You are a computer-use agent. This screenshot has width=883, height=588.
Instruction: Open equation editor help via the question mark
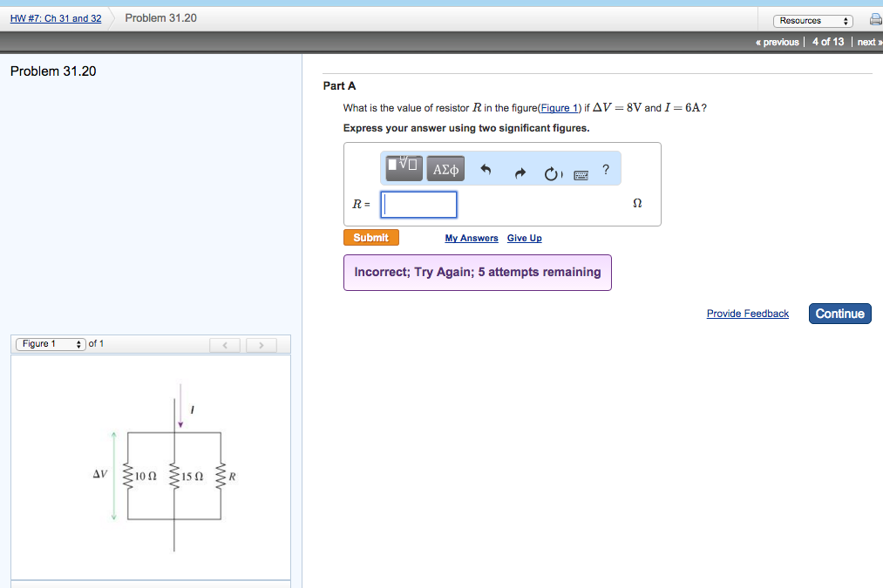pyautogui.click(x=606, y=169)
